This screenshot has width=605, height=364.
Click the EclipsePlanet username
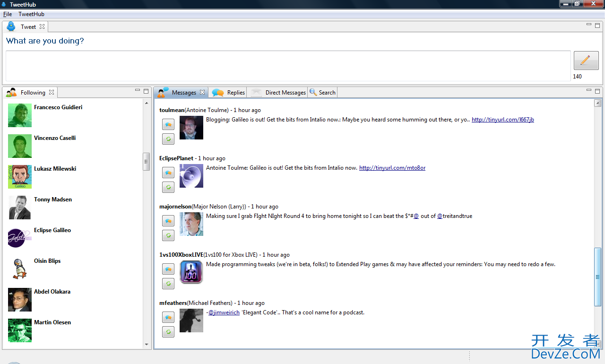click(x=176, y=158)
